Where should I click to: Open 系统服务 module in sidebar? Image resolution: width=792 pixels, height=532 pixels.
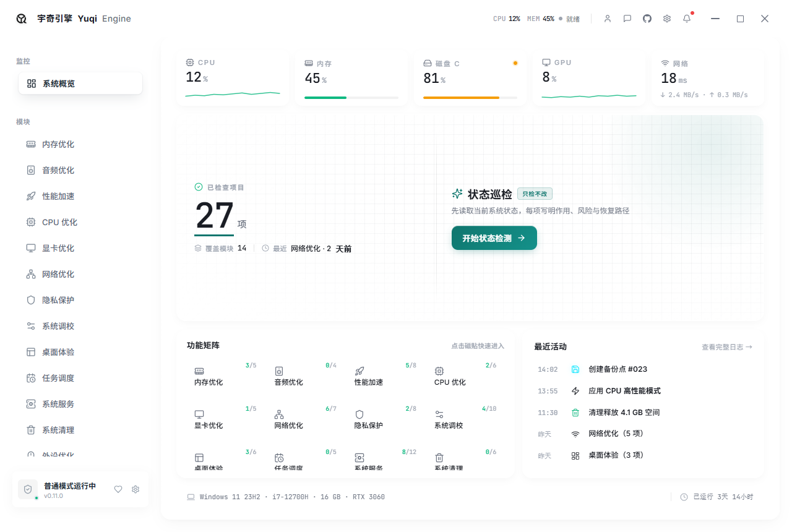[x=80, y=404]
